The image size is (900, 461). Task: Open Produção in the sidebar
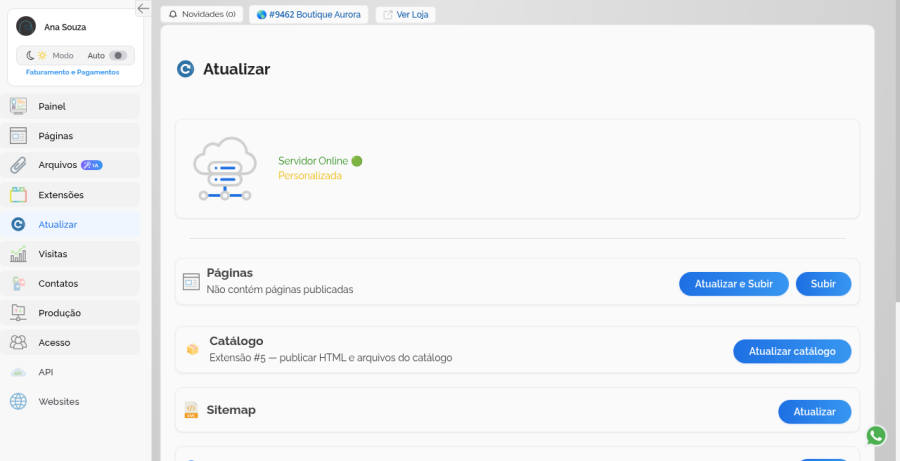tap(70, 313)
